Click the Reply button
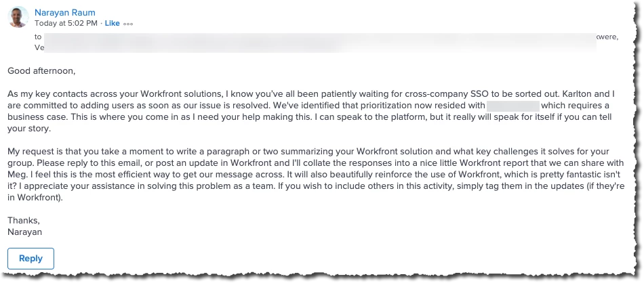 pos(31,259)
